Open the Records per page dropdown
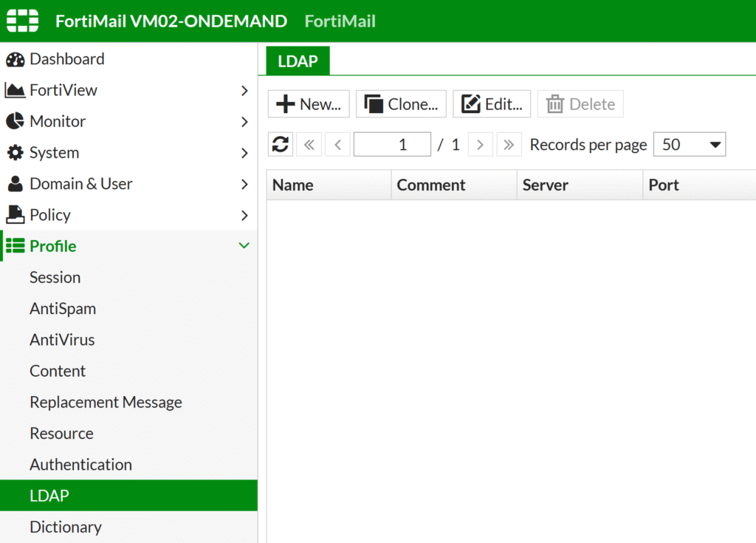Viewport: 756px width, 543px height. [689, 144]
